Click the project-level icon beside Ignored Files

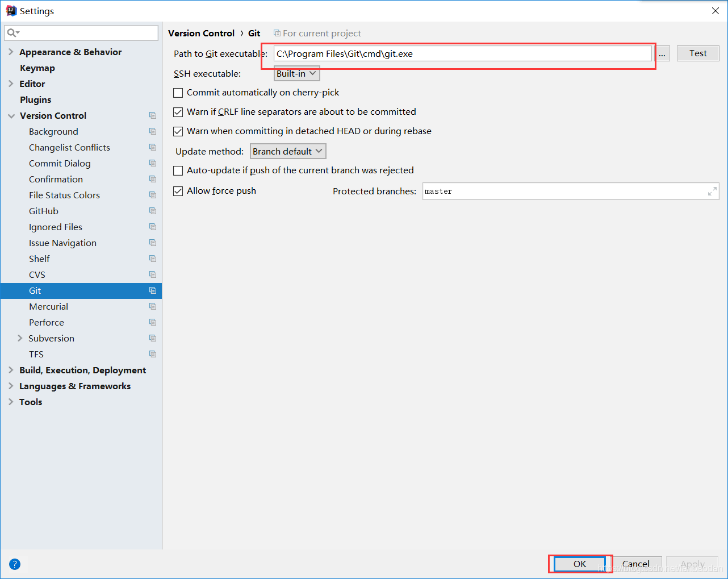[153, 227]
